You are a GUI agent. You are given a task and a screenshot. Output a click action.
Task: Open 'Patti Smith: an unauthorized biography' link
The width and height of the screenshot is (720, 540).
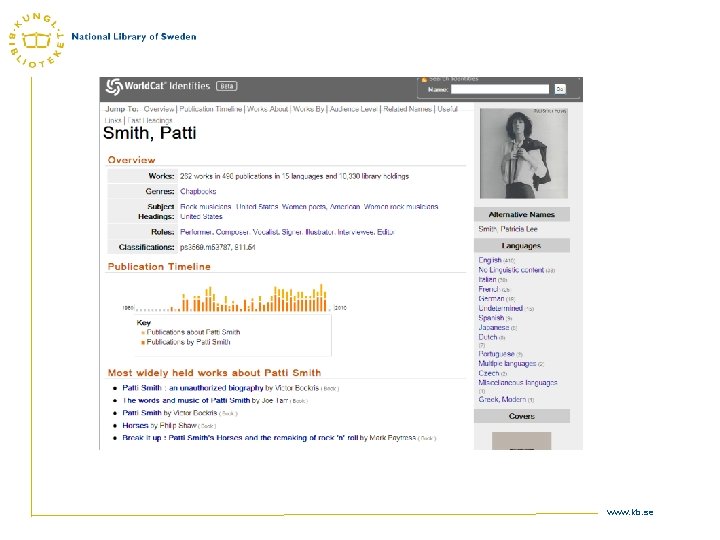[193, 388]
